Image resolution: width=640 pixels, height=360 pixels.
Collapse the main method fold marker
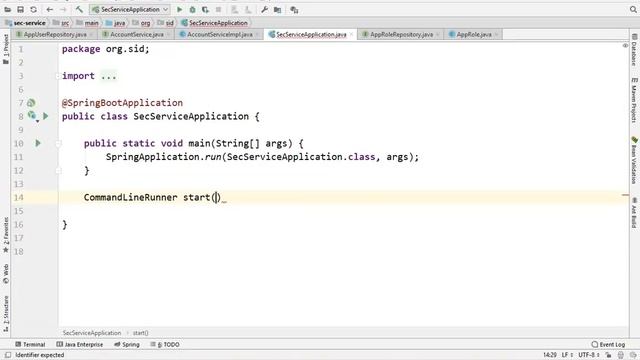click(58, 143)
